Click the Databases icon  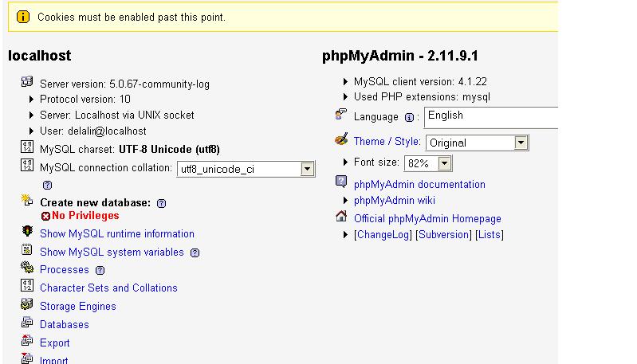pyautogui.click(x=27, y=323)
